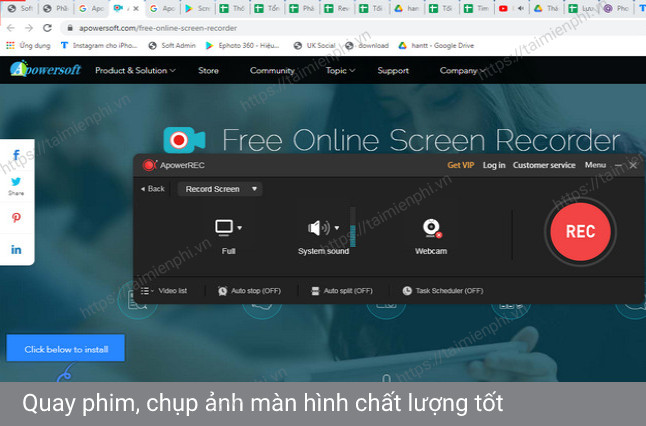Toggle Auto split (OFF)
The height and width of the screenshot is (426, 646).
point(342,291)
